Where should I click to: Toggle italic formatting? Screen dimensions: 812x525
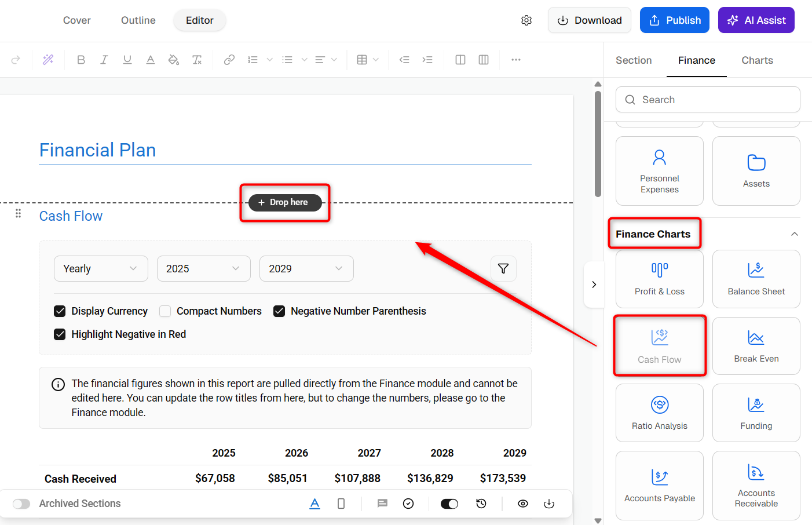click(x=104, y=60)
